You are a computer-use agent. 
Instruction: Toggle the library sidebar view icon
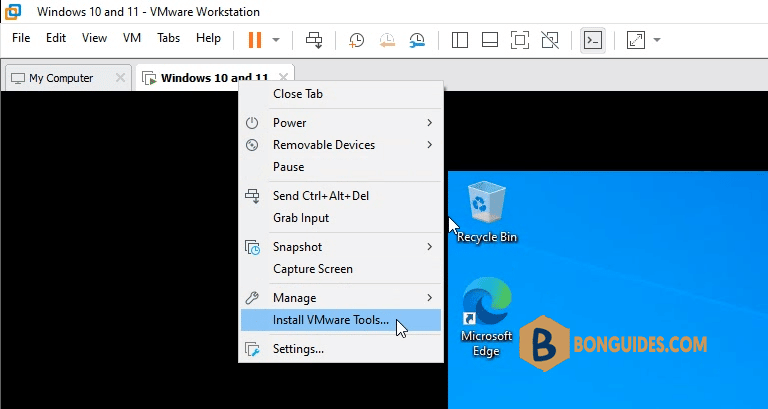click(x=459, y=40)
